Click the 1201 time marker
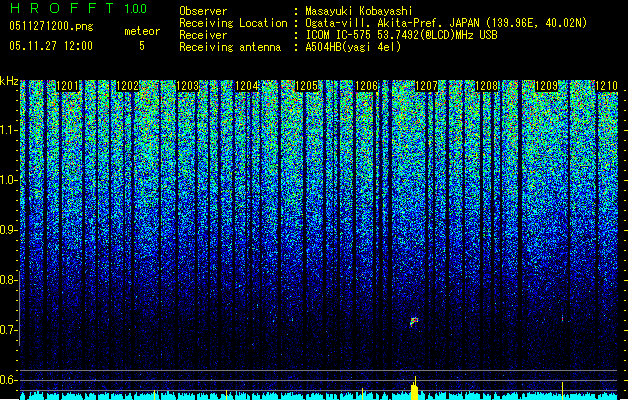 [68, 86]
